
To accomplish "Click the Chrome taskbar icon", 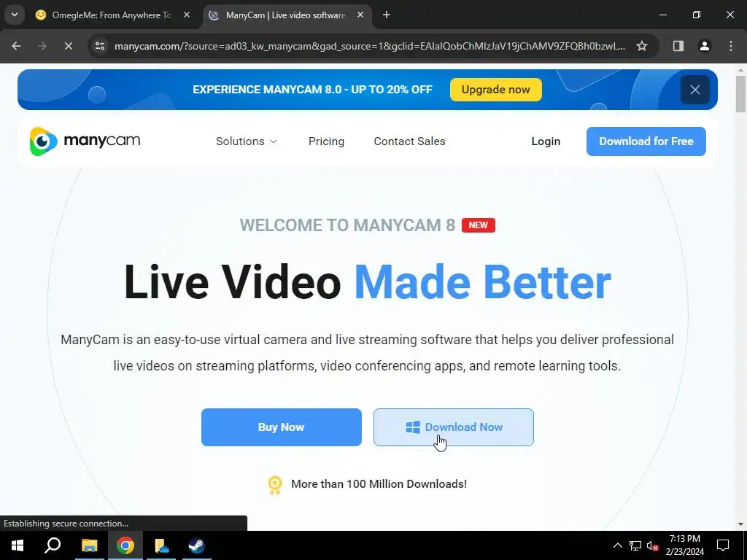I will [125, 545].
